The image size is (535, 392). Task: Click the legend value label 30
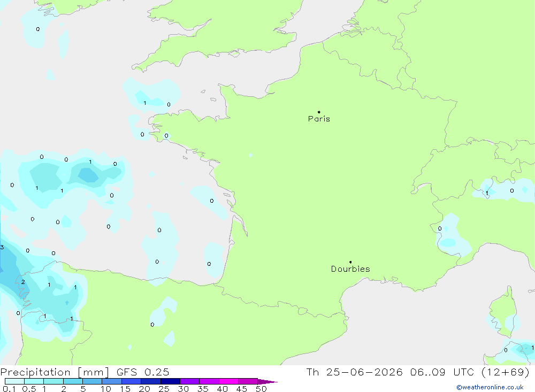183,389
